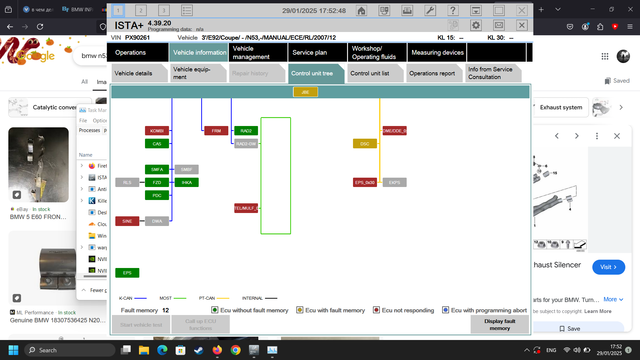Select the RAD2 control unit node
The width and height of the screenshot is (640, 360).
(246, 131)
